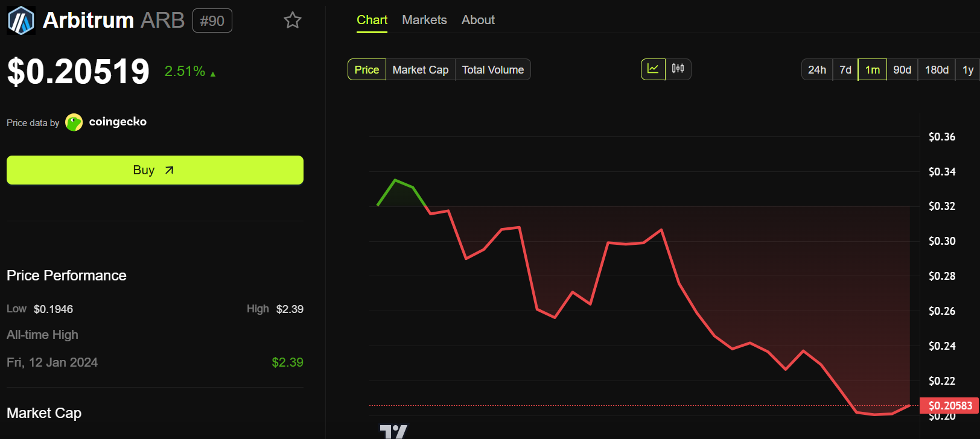Screen dimensions: 980x439
Task: Set chart range to 90d
Action: click(x=902, y=69)
